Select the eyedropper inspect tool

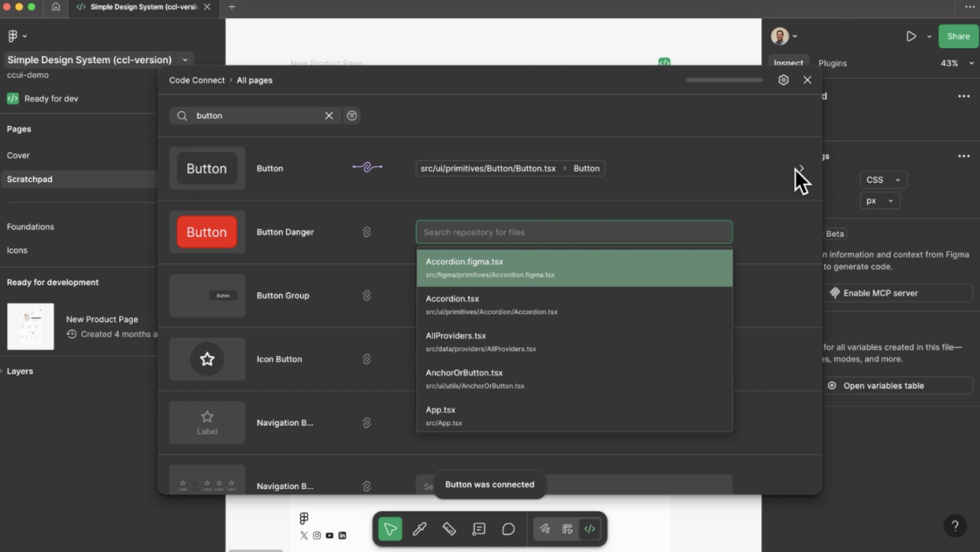(x=420, y=529)
